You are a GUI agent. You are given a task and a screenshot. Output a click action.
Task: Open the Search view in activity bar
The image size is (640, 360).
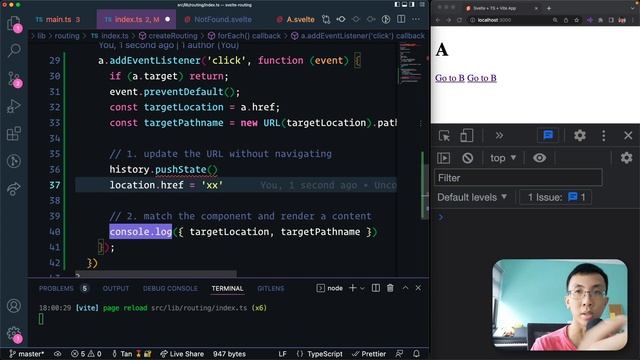14,50
